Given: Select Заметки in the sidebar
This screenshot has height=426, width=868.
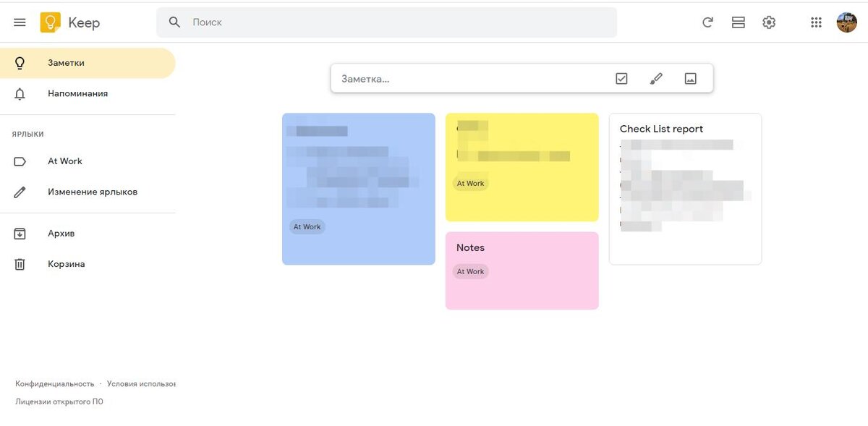Looking at the screenshot, I should 88,63.
